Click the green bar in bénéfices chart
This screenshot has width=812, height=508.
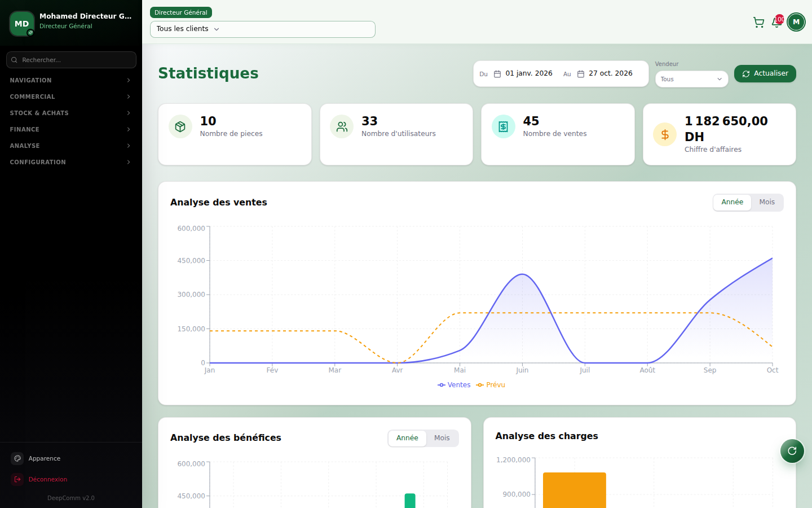(410, 501)
